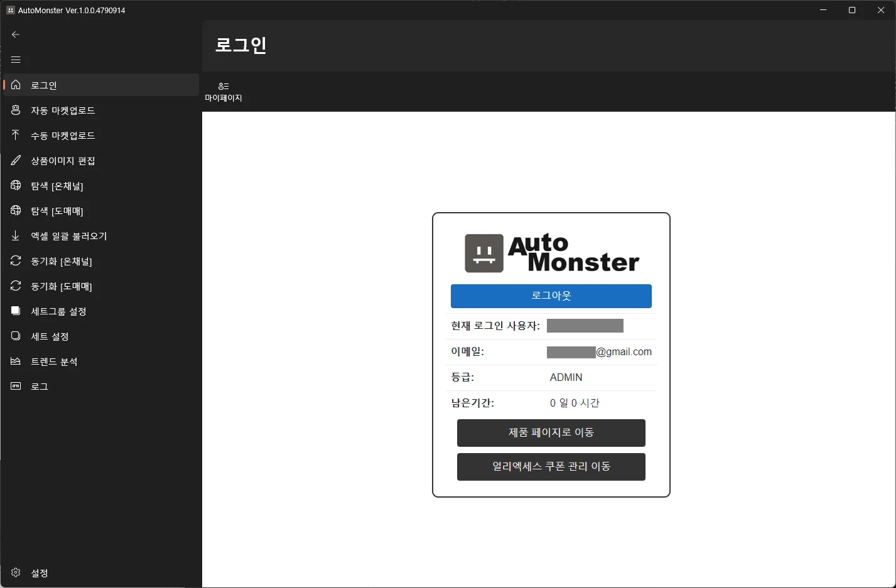The width and height of the screenshot is (896, 588).
Task: Select 상품이미지 편집 in sidebar
Action: coord(101,160)
